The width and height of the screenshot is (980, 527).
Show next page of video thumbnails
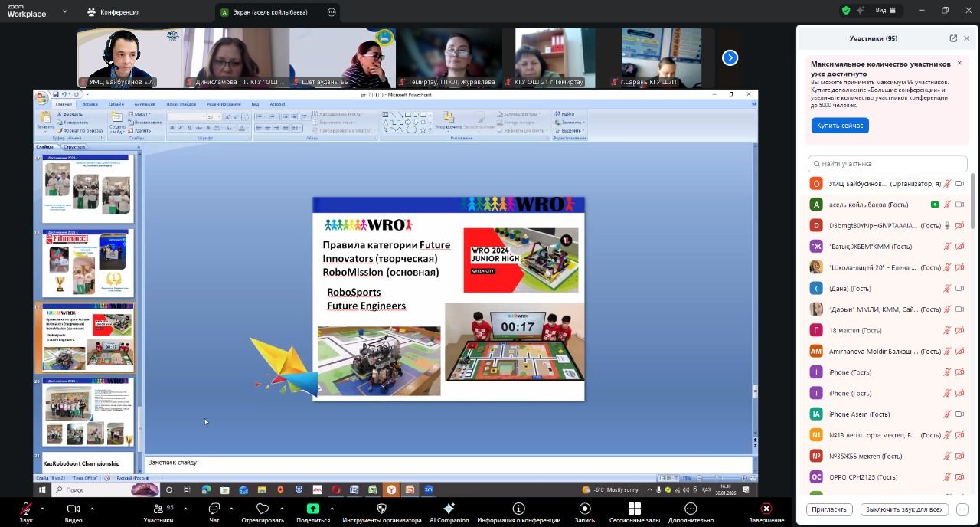pyautogui.click(x=730, y=57)
